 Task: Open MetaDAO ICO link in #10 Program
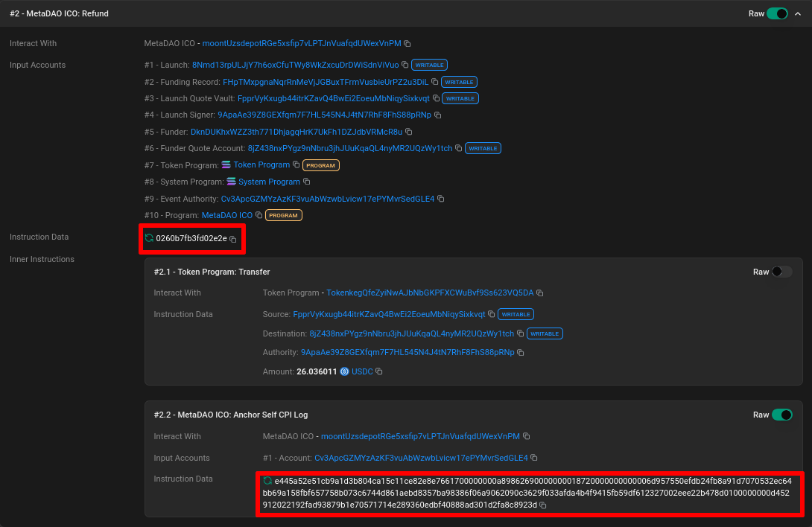pos(226,215)
